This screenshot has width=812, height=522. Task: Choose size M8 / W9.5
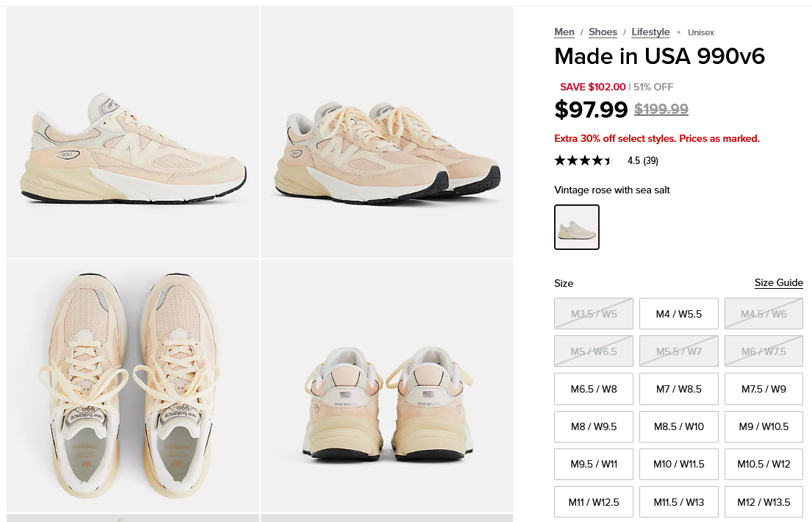[594, 426]
